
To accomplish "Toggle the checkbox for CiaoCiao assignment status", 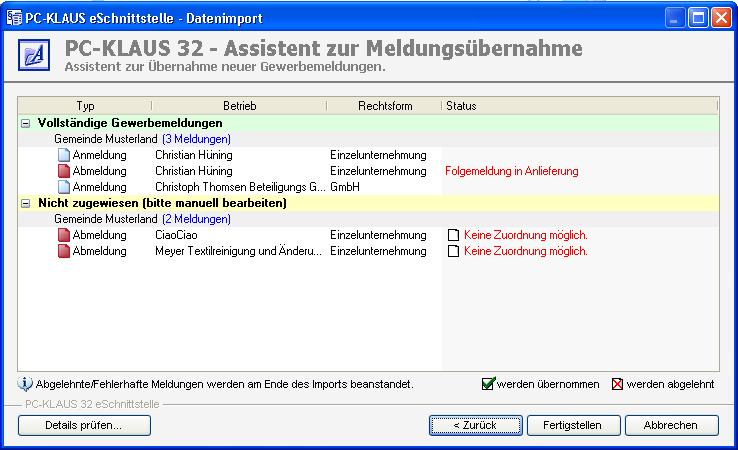I will (x=453, y=236).
